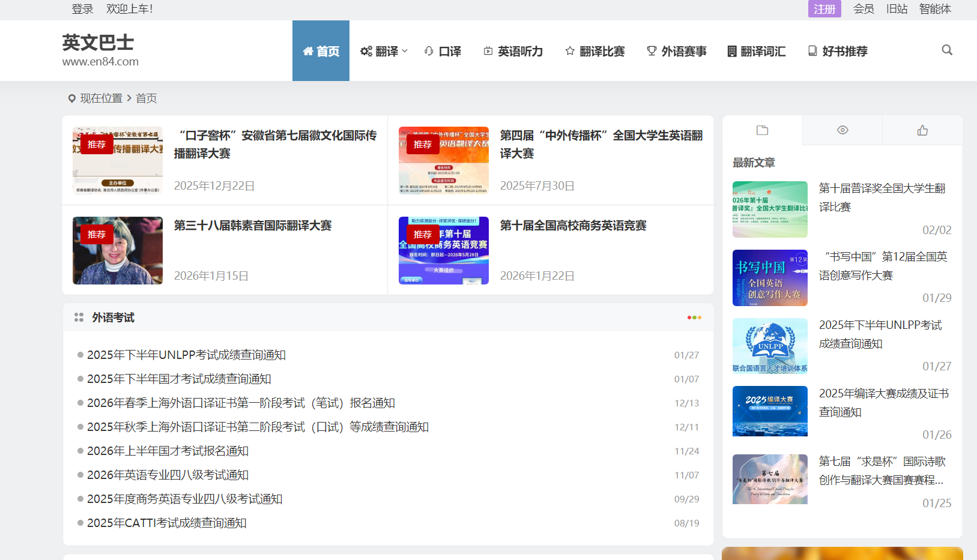The width and height of the screenshot is (977, 560).
Task: Go to 首页 home tab
Action: pos(321,51)
